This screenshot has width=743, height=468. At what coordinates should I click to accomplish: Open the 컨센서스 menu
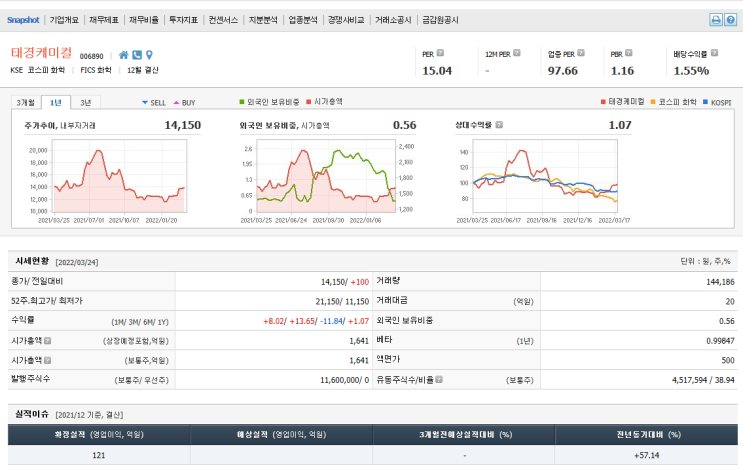point(223,20)
